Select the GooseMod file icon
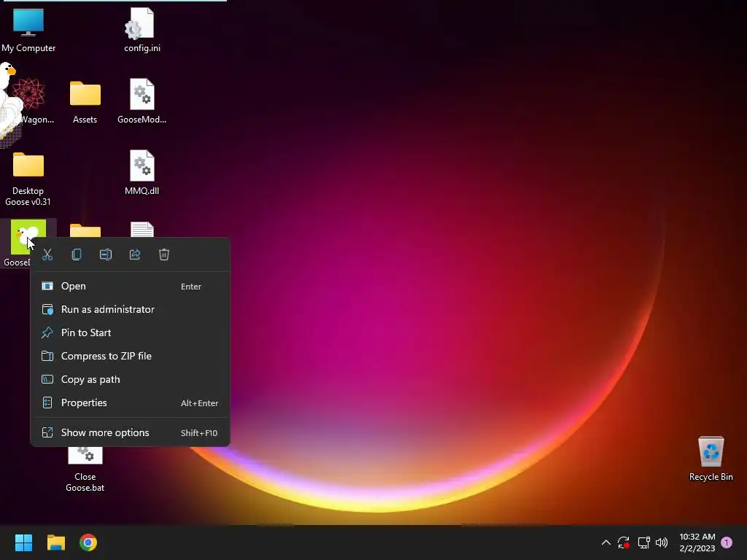747x560 pixels. tap(142, 102)
